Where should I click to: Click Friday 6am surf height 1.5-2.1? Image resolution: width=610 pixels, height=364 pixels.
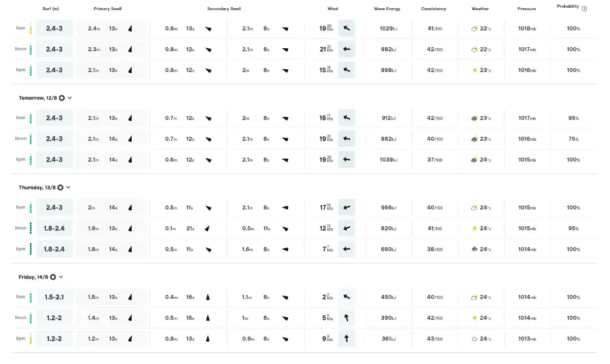[54, 297]
